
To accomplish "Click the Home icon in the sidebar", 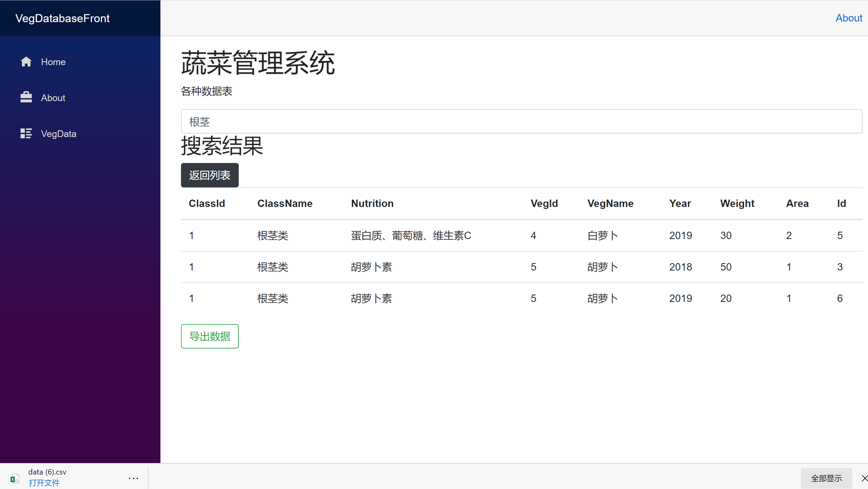I will 26,62.
